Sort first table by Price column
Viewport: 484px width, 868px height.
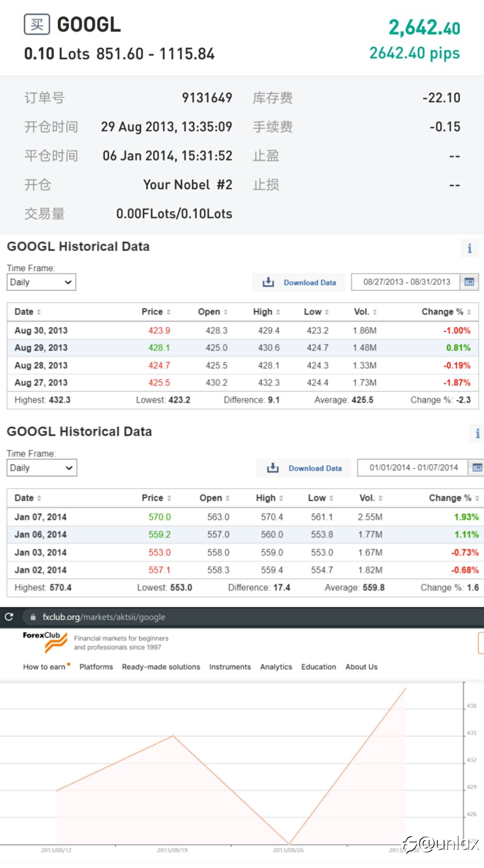point(169,312)
